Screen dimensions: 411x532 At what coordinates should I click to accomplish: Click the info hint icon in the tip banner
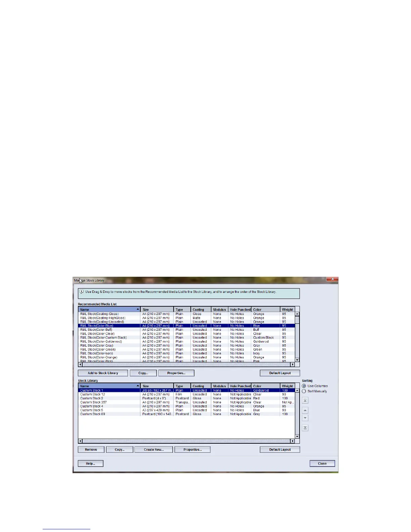pos(82,292)
